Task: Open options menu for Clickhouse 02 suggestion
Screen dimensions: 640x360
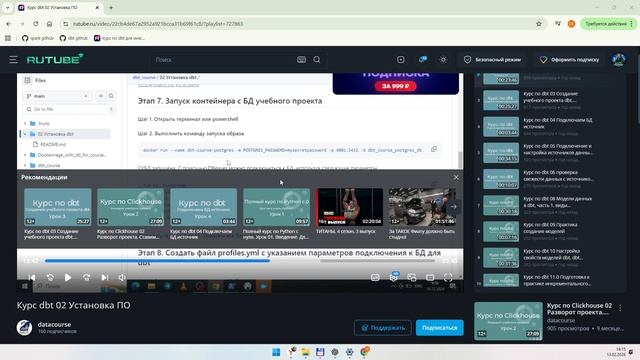Action: pos(620,308)
